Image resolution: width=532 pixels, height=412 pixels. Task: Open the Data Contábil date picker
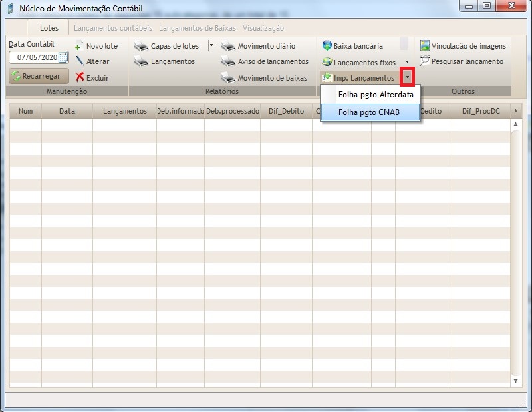[x=63, y=57]
